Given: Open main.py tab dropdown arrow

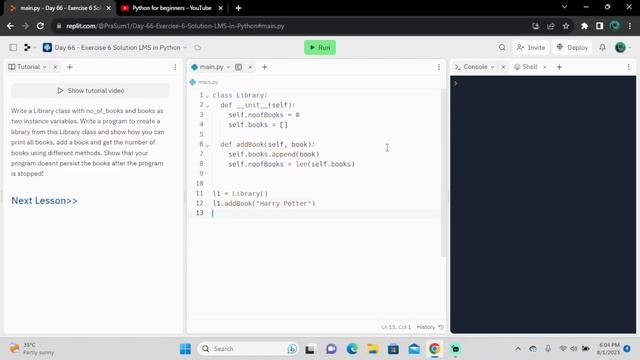Looking at the screenshot, I should coord(228,67).
